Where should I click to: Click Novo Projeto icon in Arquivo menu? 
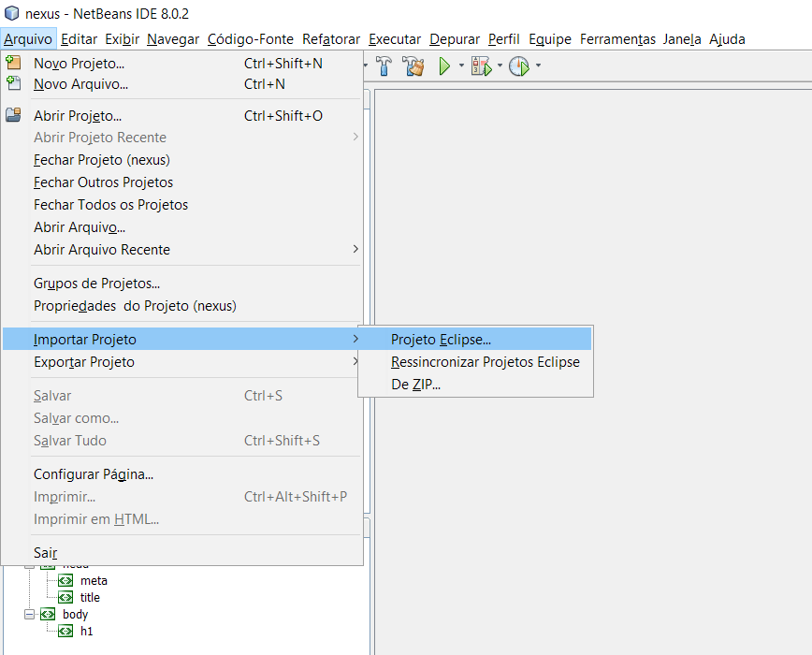point(13,63)
